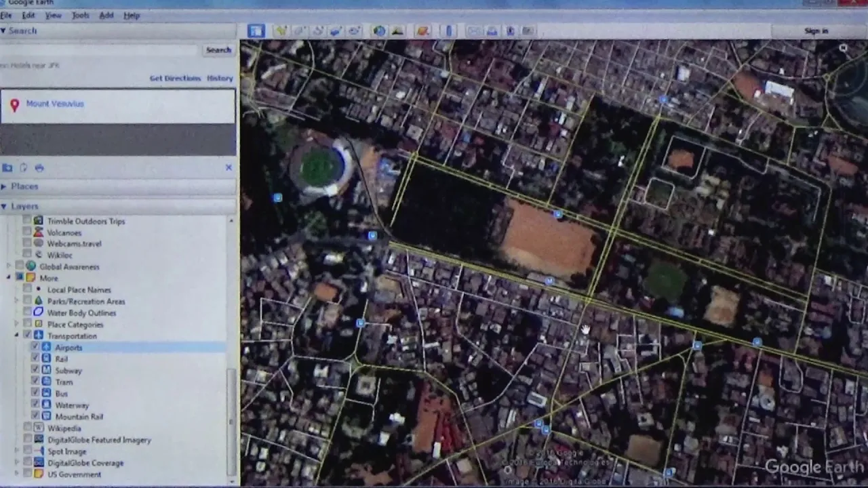Click the copy icon below search results

24,167
